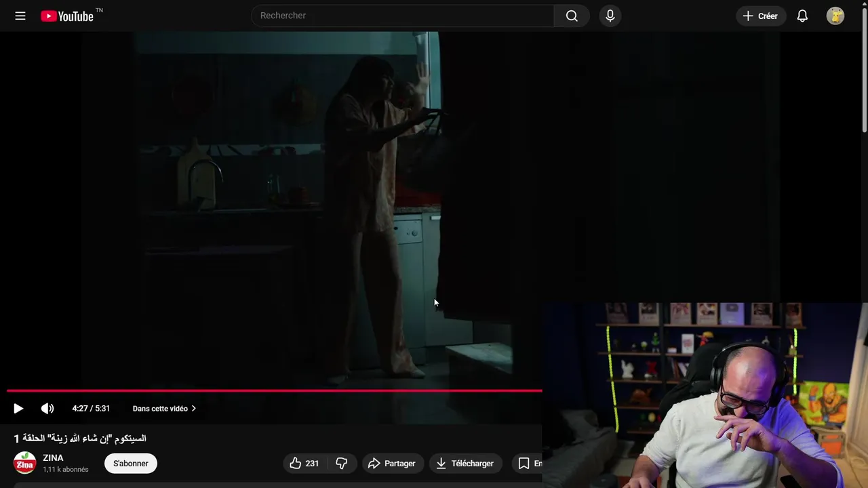Dislike the video

coord(342,464)
